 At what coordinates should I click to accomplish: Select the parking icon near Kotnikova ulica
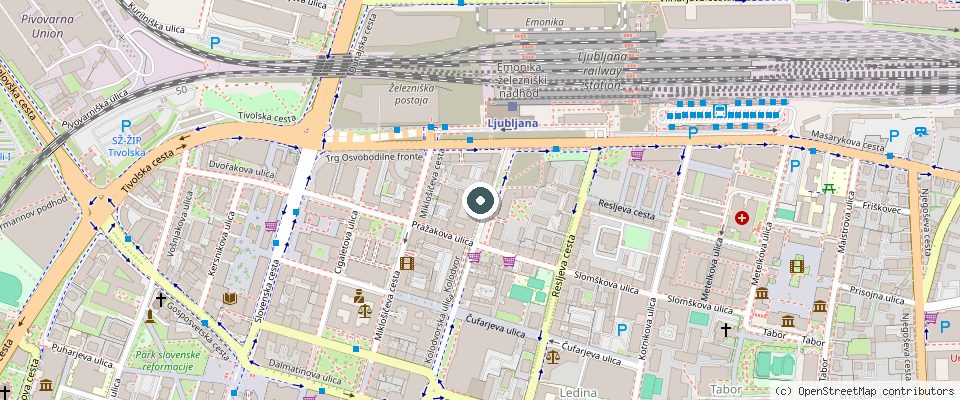[622, 330]
